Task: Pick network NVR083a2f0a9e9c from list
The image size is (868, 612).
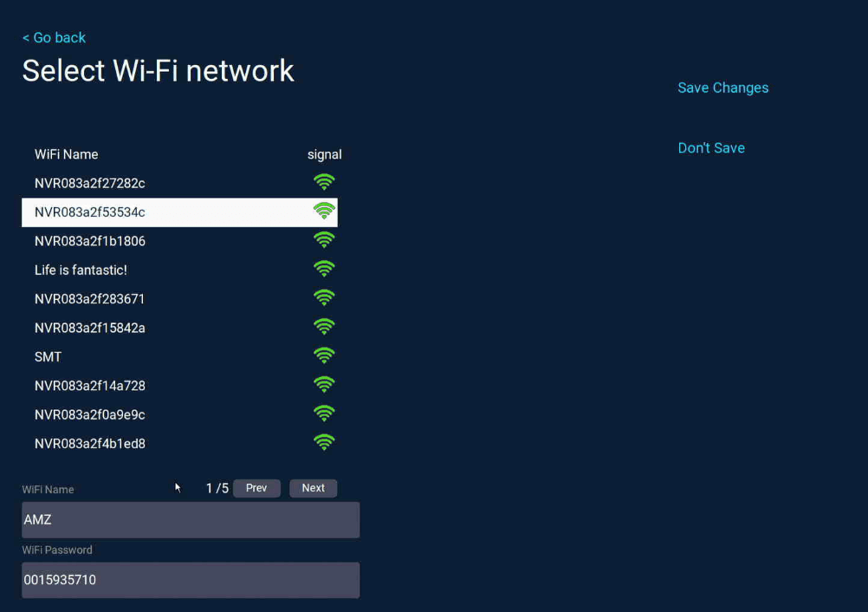Action: 90,415
